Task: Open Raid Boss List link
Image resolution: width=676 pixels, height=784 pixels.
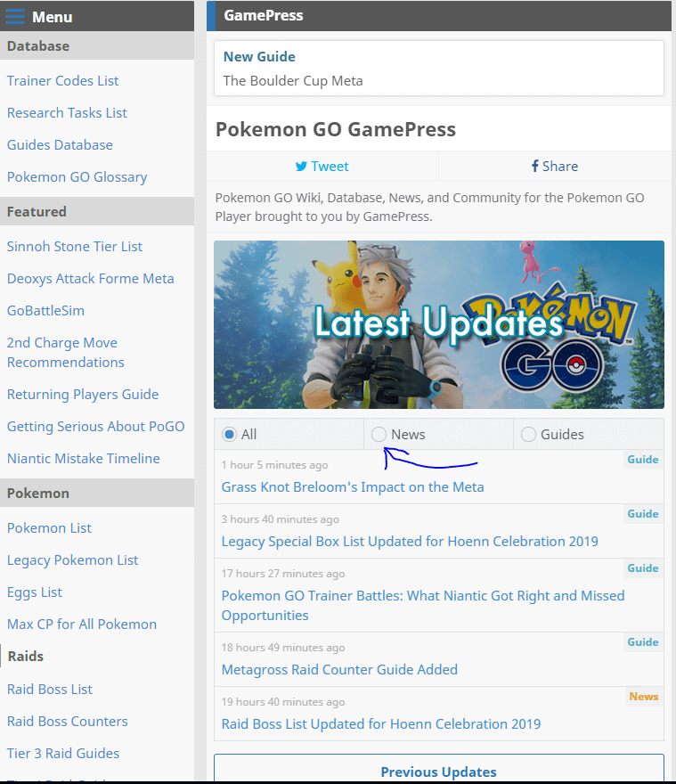Action: [x=50, y=689]
